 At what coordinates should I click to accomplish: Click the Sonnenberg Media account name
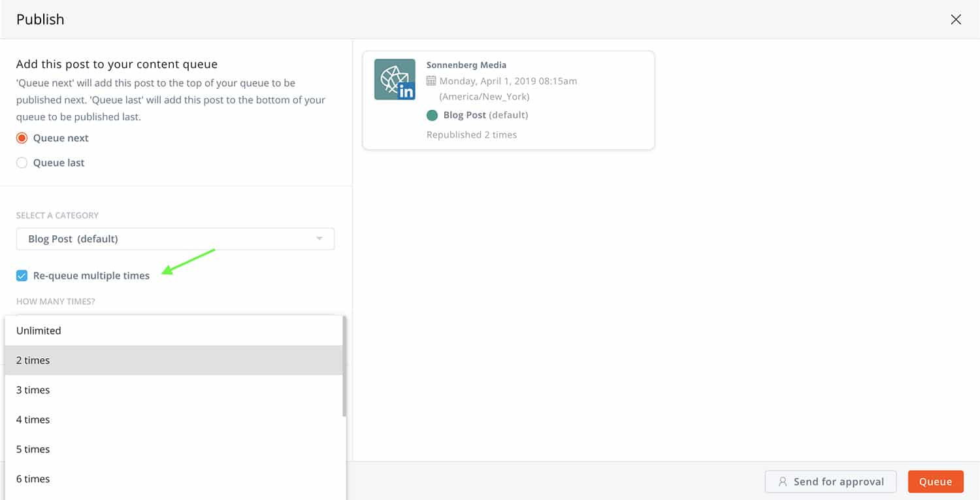(x=466, y=65)
